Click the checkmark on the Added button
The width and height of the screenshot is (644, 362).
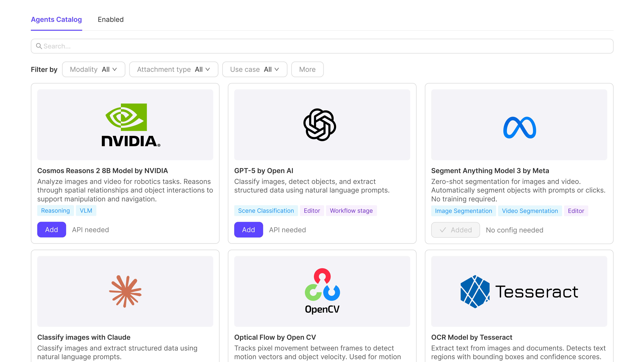[443, 230]
